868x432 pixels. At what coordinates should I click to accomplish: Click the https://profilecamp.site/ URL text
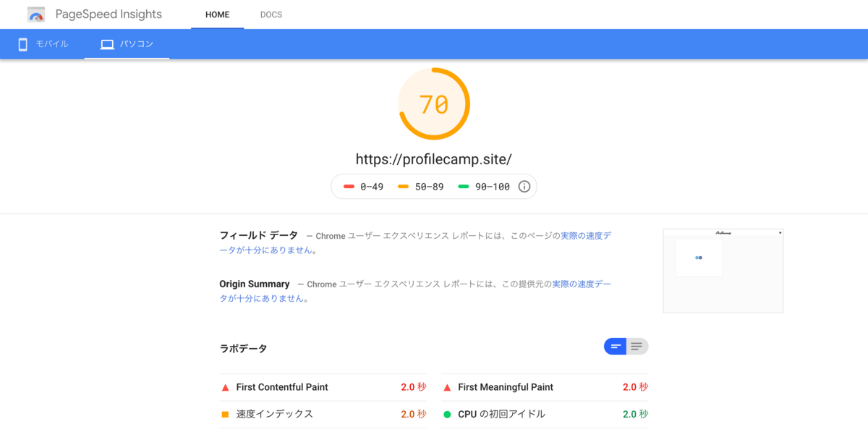coord(434,159)
